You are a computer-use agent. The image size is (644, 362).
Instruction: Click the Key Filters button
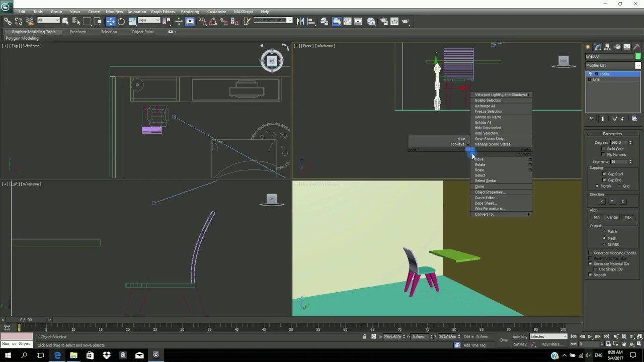click(552, 344)
